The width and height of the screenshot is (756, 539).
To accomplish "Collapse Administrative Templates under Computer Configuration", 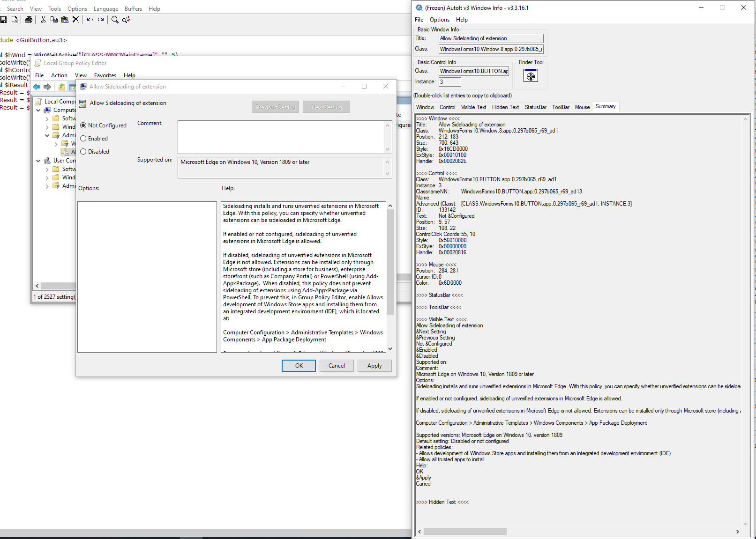I will tap(47, 135).
